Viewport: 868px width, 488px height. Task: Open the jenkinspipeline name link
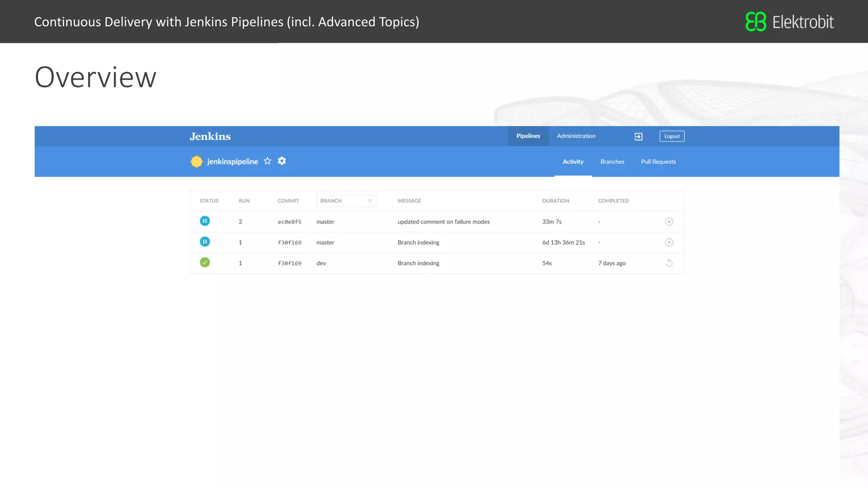pyautogui.click(x=232, y=161)
